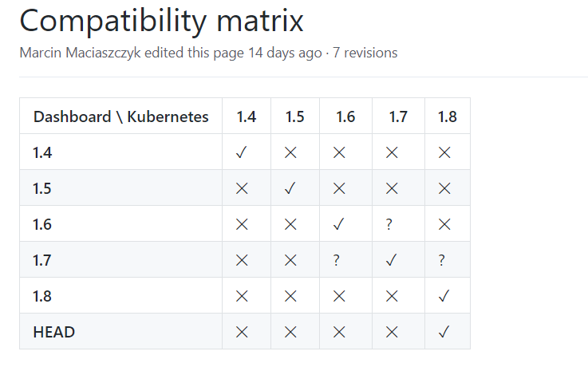Screen dimensions: 588x367
Task: Click the 1.8 Kubernetes column header
Action: tap(448, 116)
